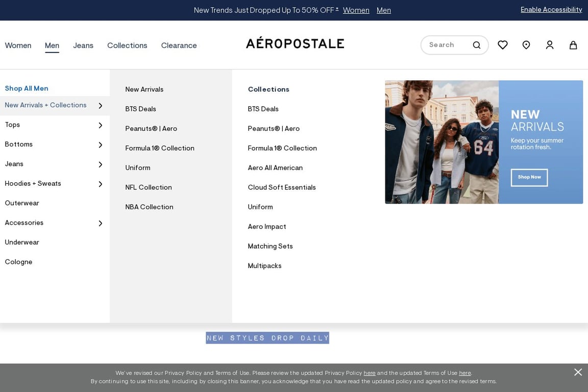Open the NBA Collection link
588x392 pixels.
(149, 207)
